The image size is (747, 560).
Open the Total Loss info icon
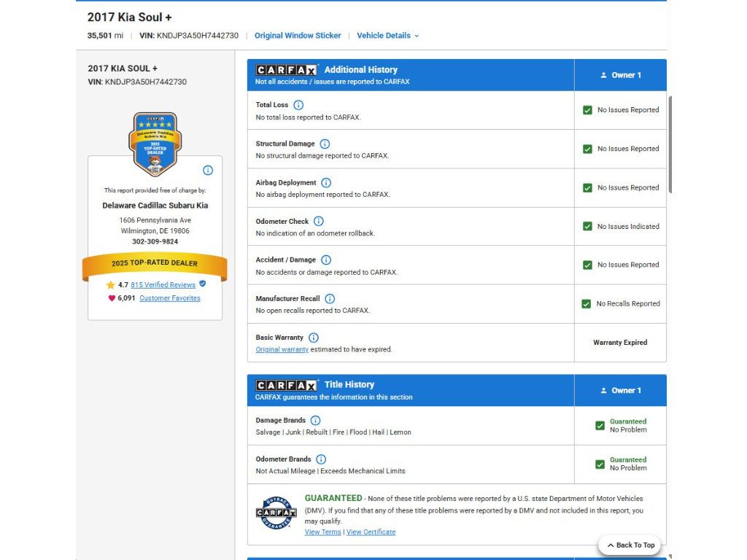point(298,105)
